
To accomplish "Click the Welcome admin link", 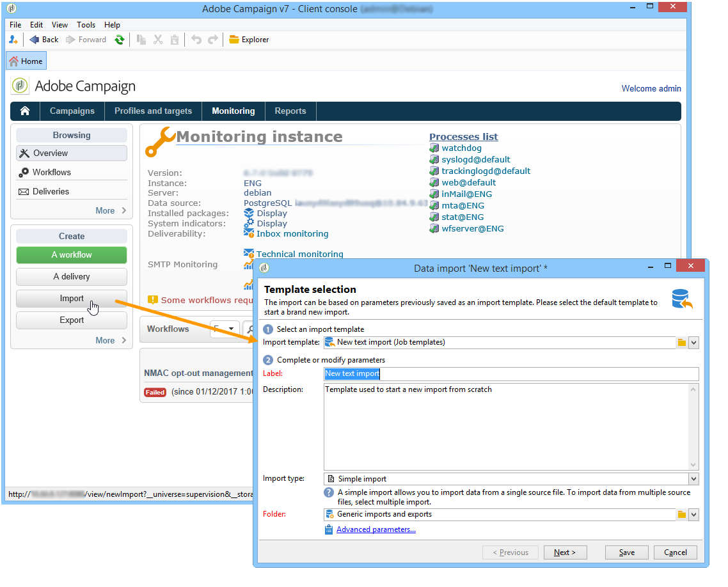I will [x=651, y=89].
